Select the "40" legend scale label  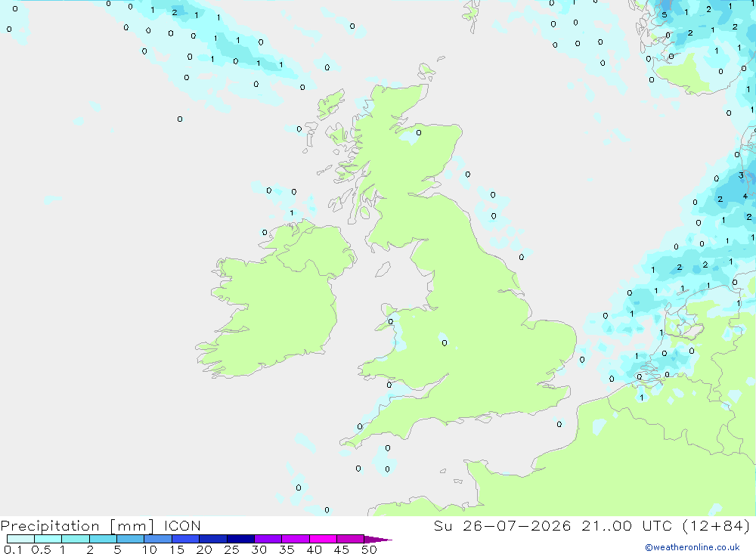click(x=314, y=549)
